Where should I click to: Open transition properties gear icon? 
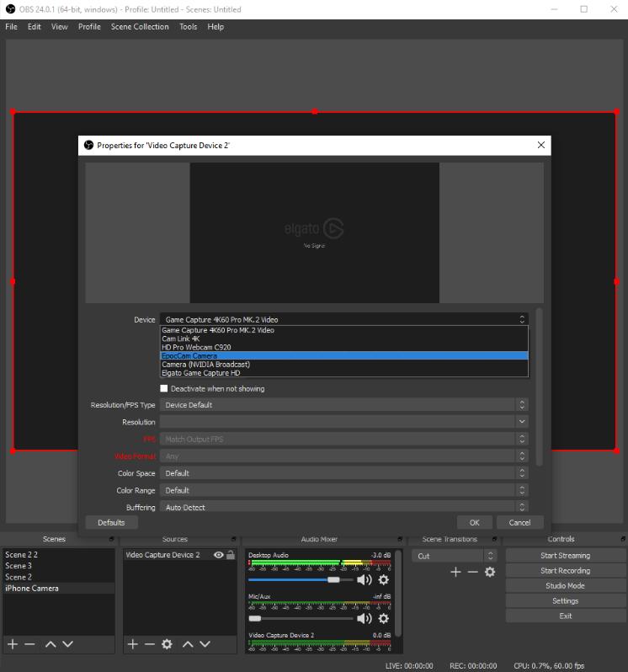click(x=490, y=572)
